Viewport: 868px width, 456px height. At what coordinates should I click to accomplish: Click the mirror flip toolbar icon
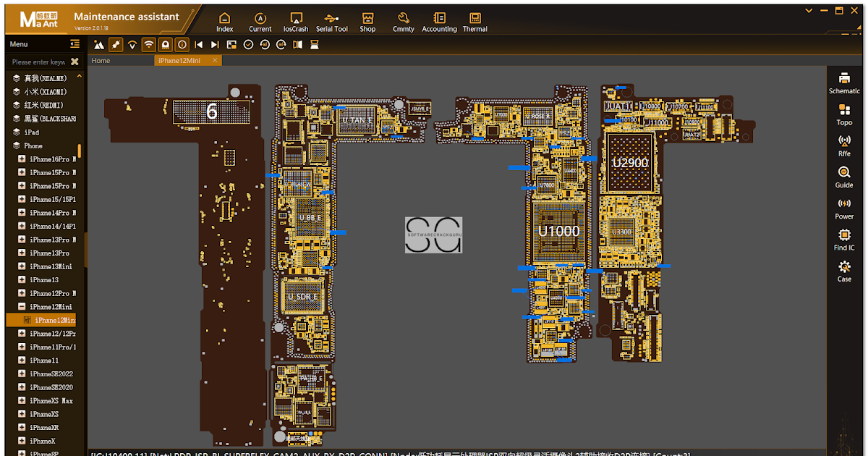297,44
